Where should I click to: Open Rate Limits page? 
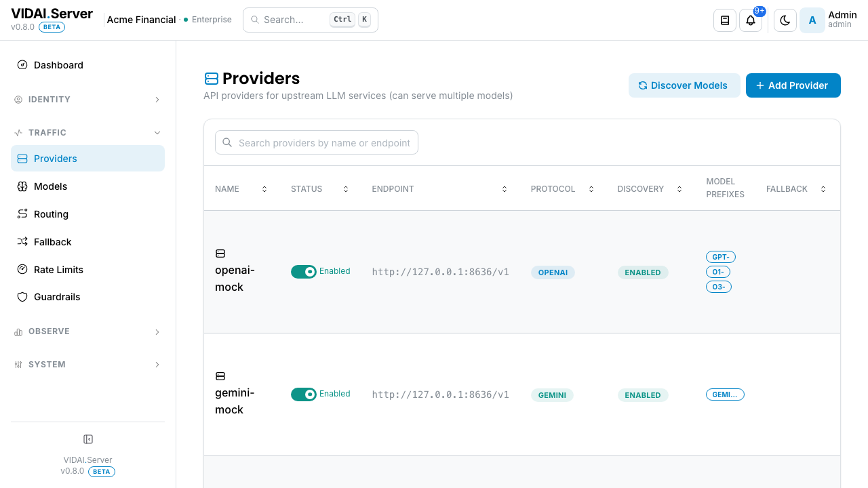pos(88,270)
